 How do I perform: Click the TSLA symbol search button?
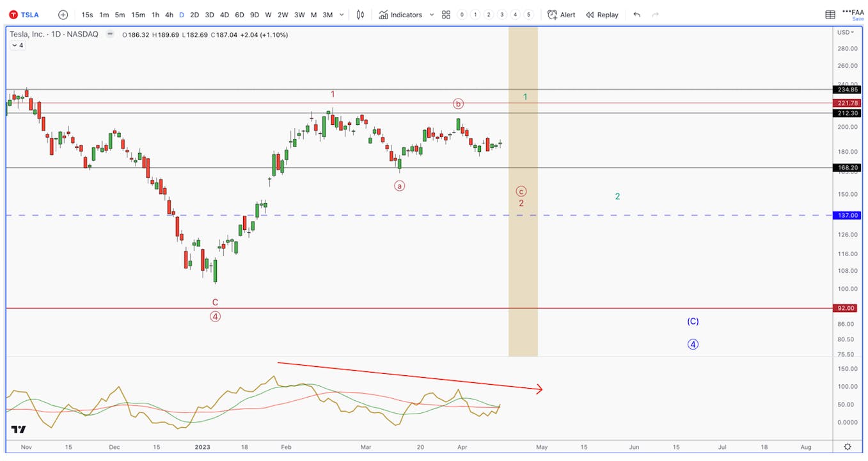click(x=24, y=15)
